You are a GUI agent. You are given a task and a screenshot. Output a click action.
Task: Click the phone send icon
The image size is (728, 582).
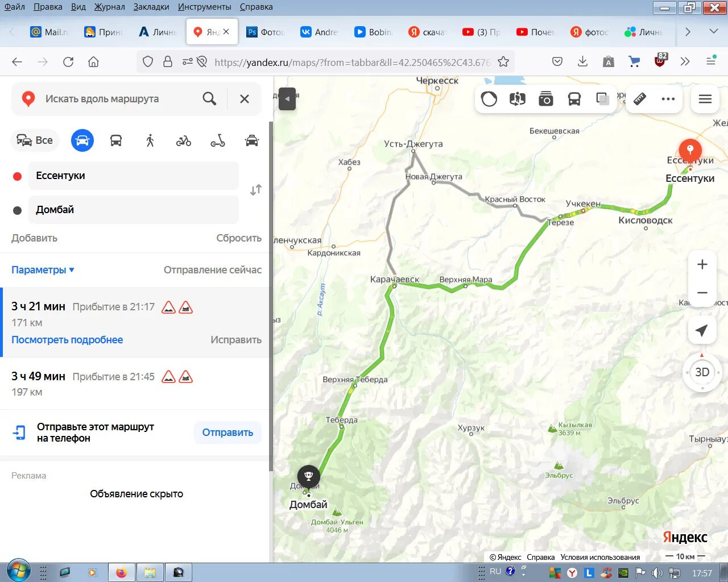(19, 433)
